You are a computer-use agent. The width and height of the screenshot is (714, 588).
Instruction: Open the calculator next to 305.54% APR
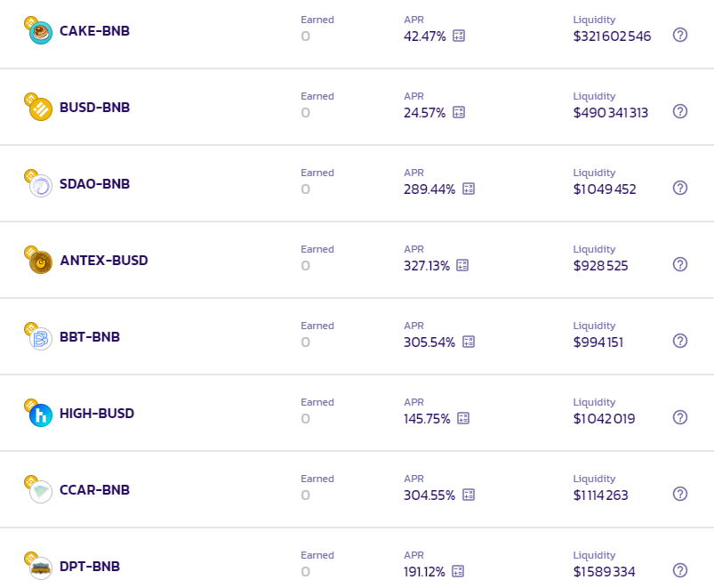(x=469, y=342)
